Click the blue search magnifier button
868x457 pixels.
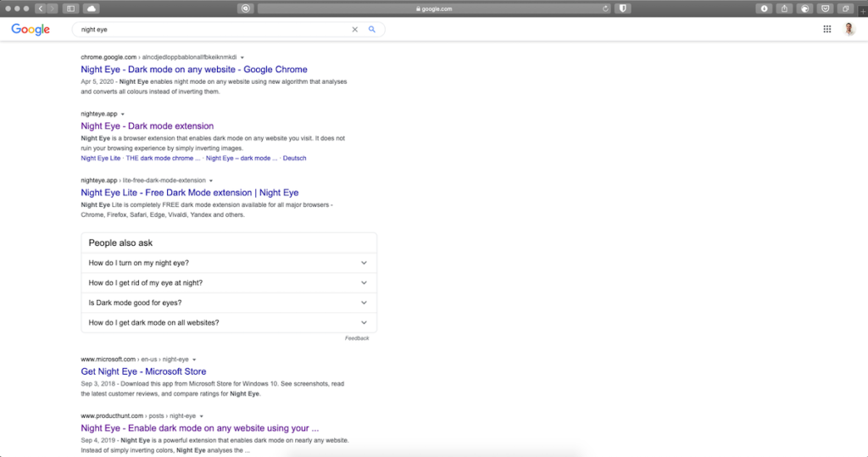point(371,30)
